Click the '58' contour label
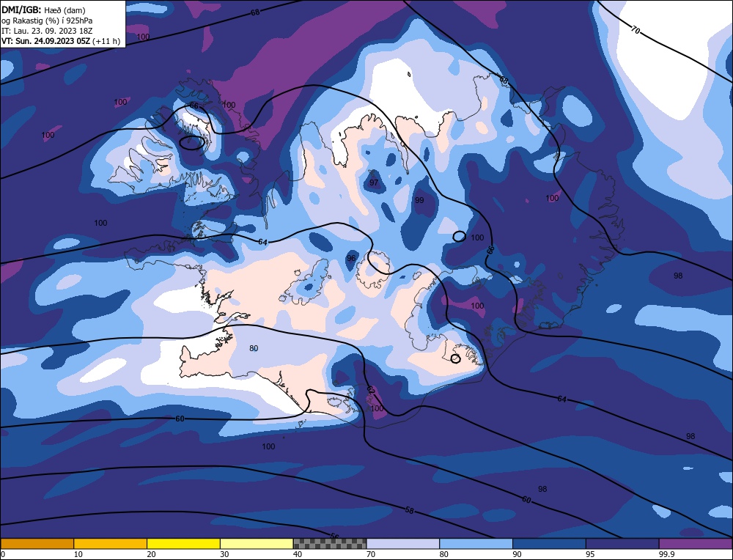Viewport: 733px width, 560px height. [410, 510]
